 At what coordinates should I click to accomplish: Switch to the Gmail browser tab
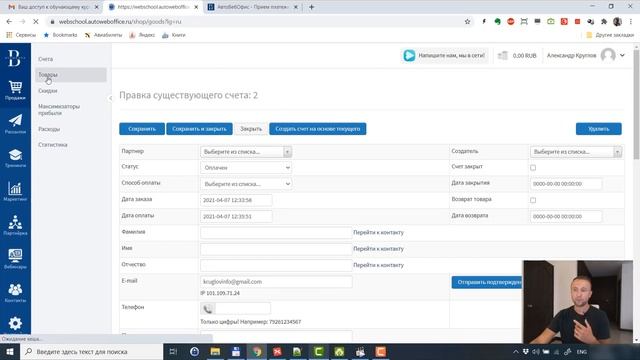pyautogui.click(x=53, y=7)
